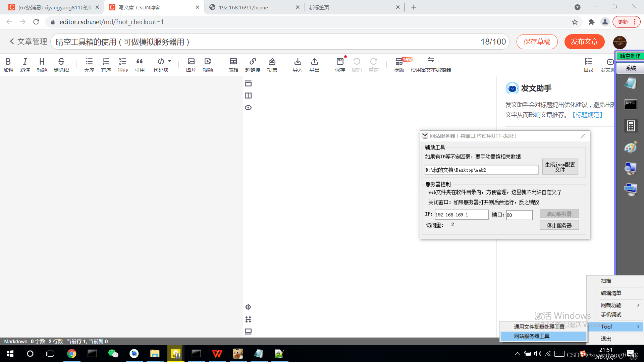Screen dimensions: 644x362
Task: Click the 发布文章 button
Action: 584,42
